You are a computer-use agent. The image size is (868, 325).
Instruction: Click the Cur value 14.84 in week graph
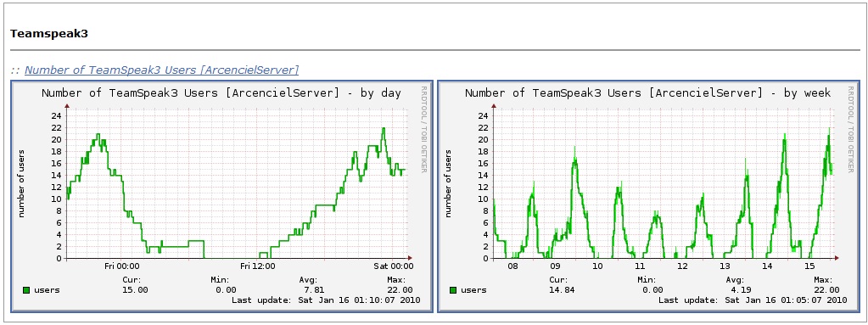click(x=562, y=289)
